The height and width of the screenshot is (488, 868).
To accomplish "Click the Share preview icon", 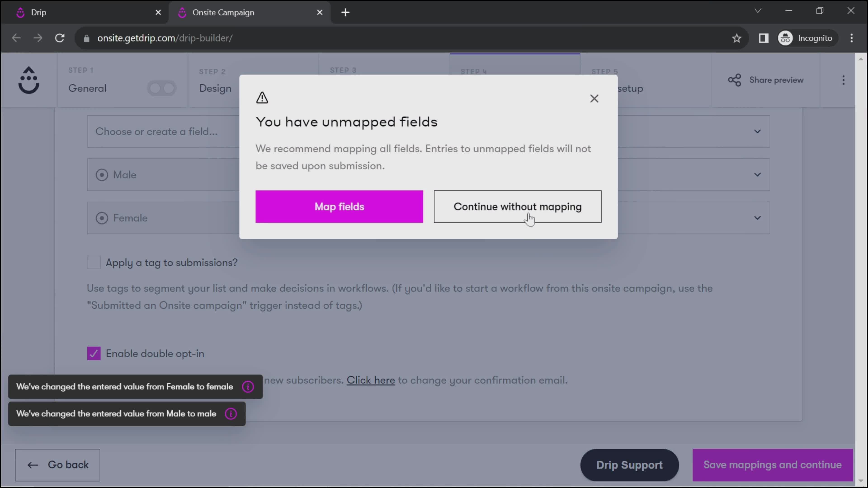I will click(734, 80).
